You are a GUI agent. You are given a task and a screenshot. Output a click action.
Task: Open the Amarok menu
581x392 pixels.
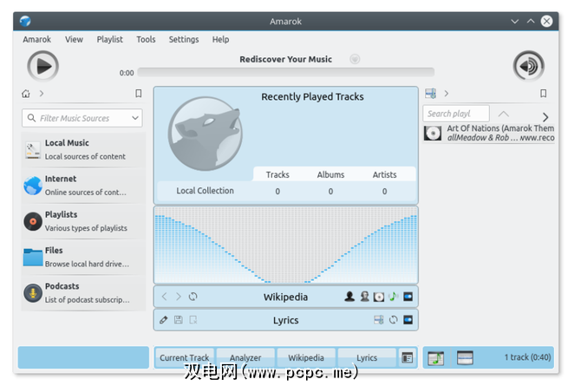(36, 40)
